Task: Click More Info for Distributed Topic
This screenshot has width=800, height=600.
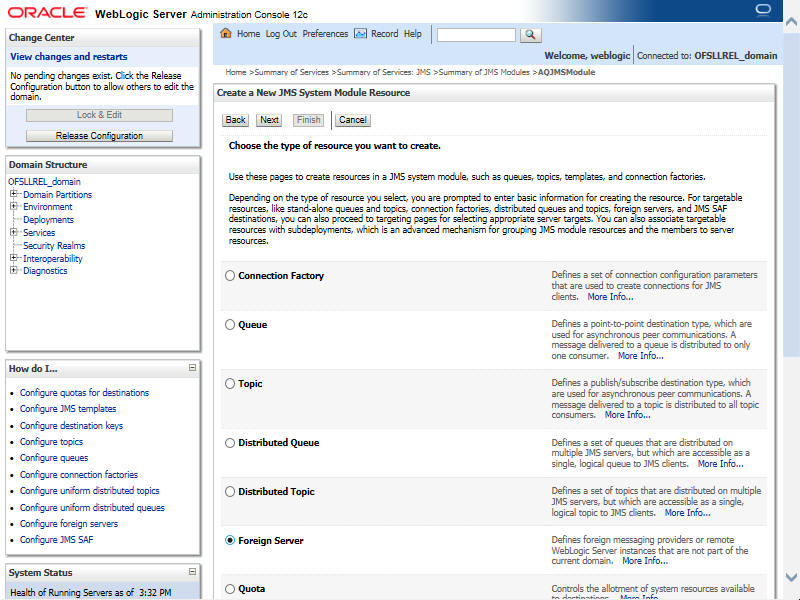Action: click(687, 513)
